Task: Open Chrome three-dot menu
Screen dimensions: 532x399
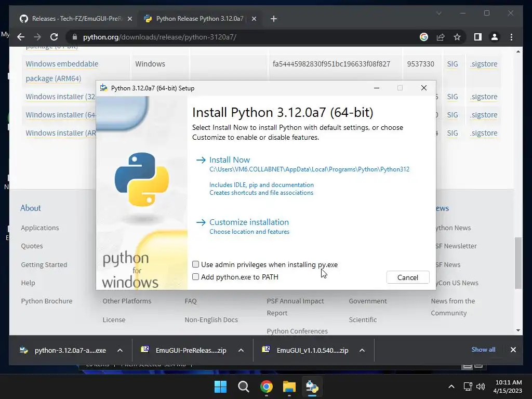Action: [511, 37]
